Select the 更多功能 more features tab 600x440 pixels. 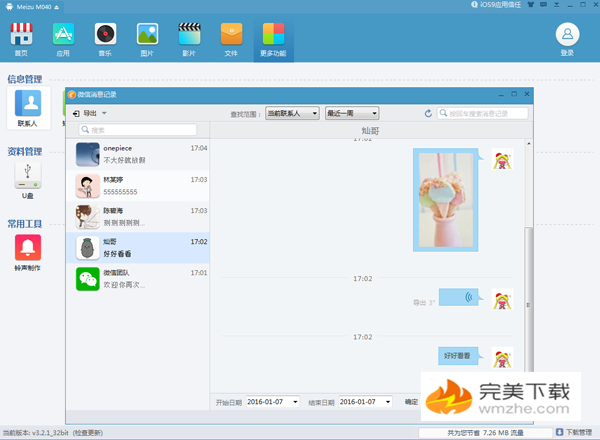coord(273,41)
